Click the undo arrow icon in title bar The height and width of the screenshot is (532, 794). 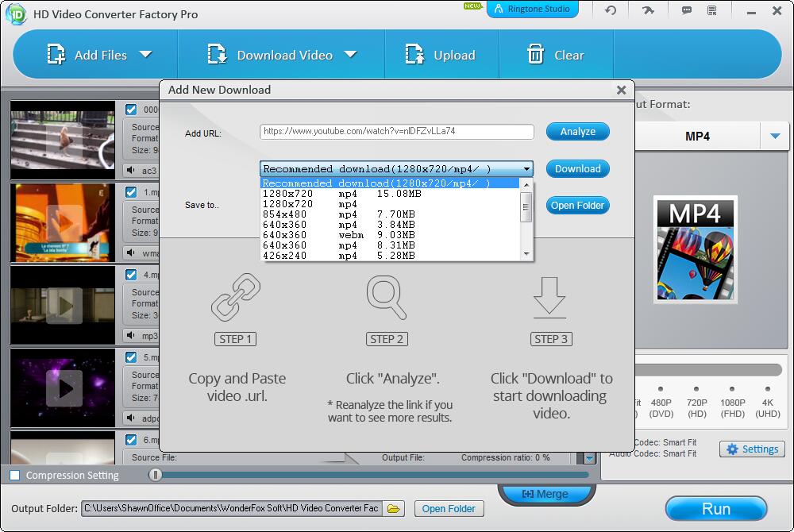point(611,10)
